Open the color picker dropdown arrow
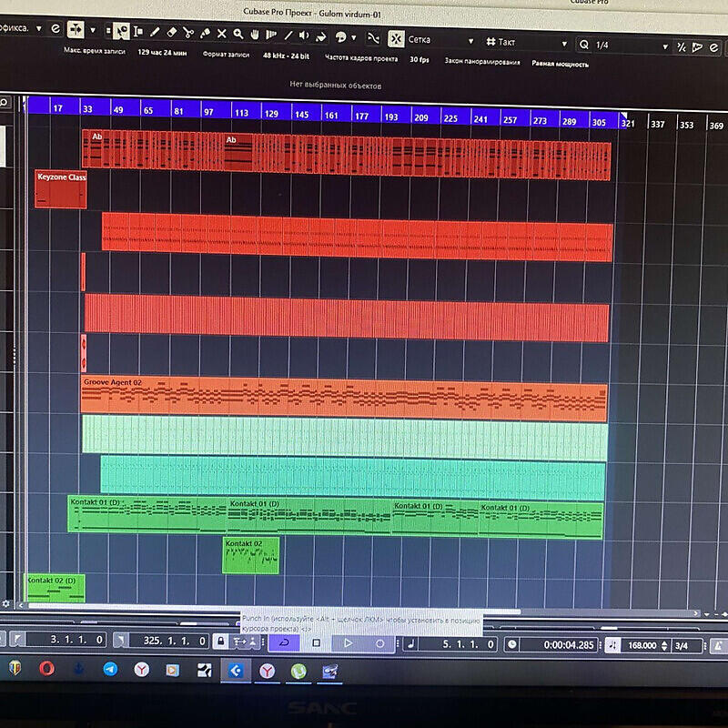Viewport: 728px width, 728px height. point(354,37)
